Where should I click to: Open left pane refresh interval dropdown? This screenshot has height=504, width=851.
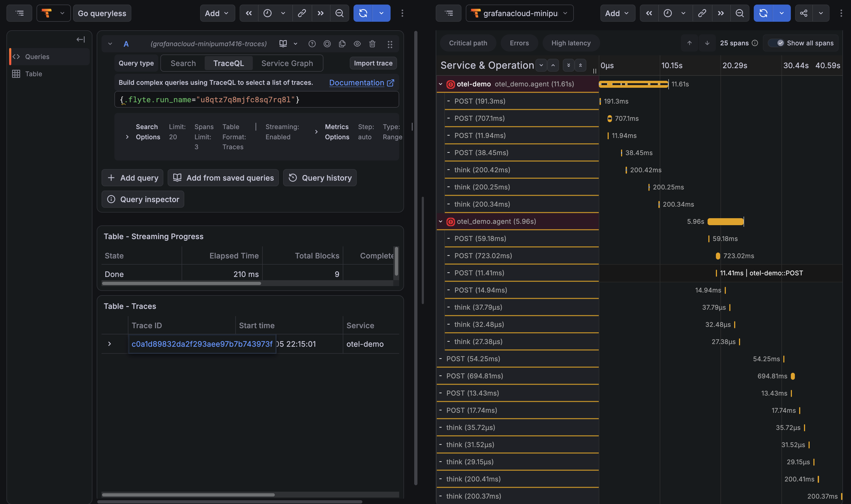click(381, 13)
